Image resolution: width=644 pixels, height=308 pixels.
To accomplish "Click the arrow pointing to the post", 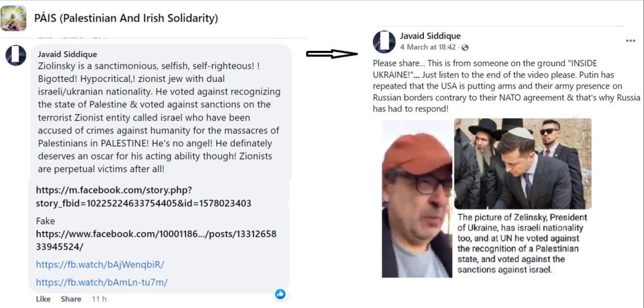I will tap(332, 54).
